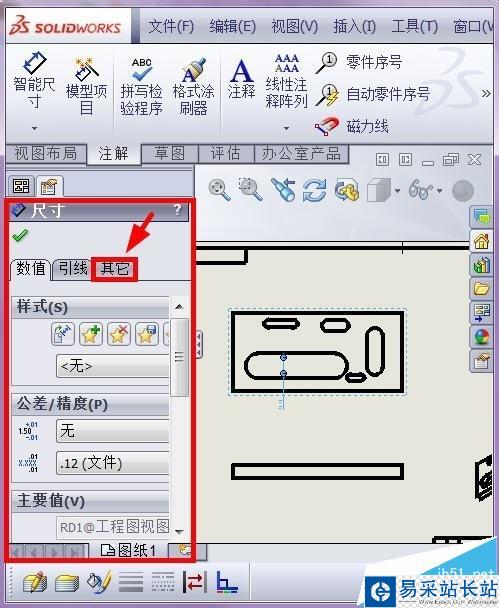Click the Rebuild/rotate view icon
The width and height of the screenshot is (499, 608).
coord(314,190)
